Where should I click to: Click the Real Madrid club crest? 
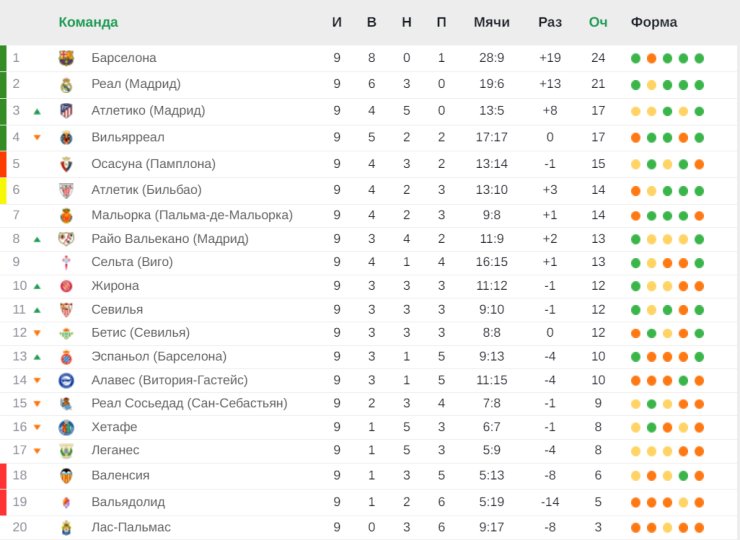(x=66, y=84)
